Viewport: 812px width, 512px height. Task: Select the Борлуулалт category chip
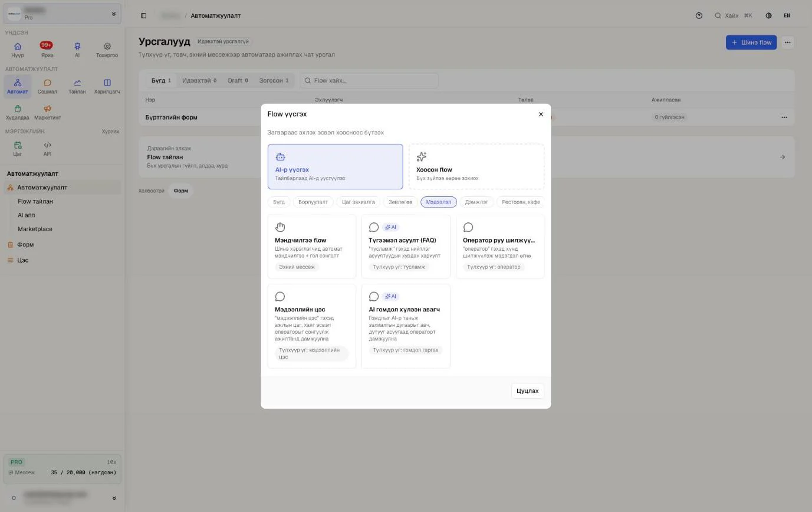(x=313, y=202)
